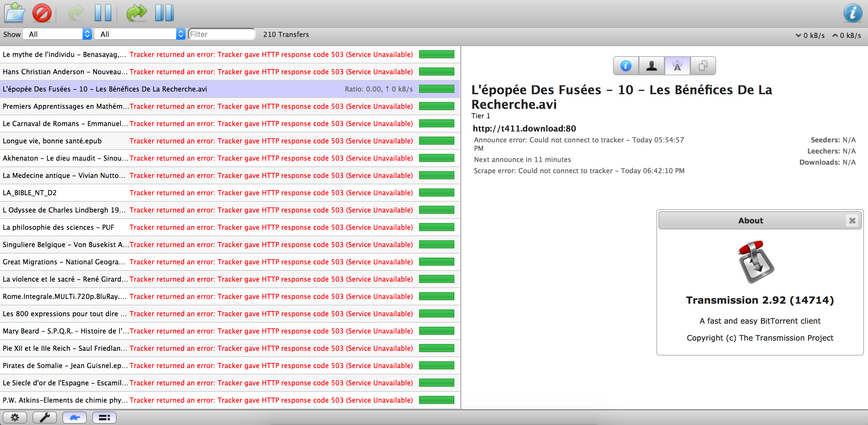Open preferences with the wrench button
The image size is (868, 425).
pyautogui.click(x=45, y=418)
